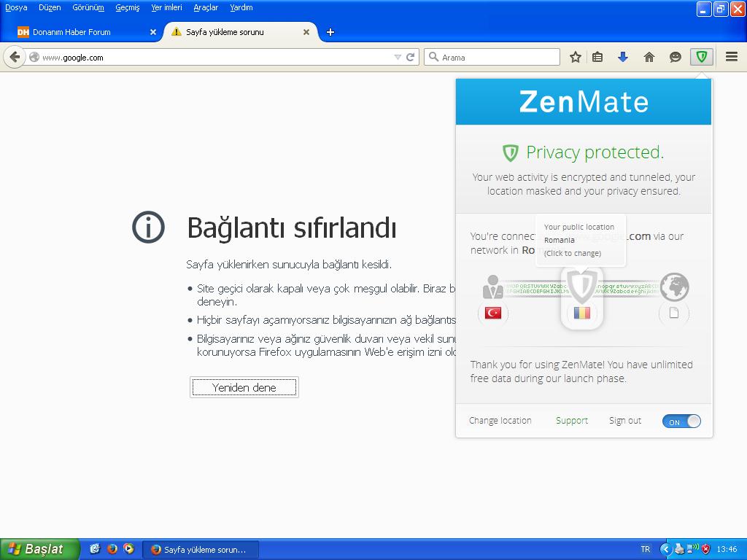
Task: Open the downloads arrow icon
Action: (623, 57)
